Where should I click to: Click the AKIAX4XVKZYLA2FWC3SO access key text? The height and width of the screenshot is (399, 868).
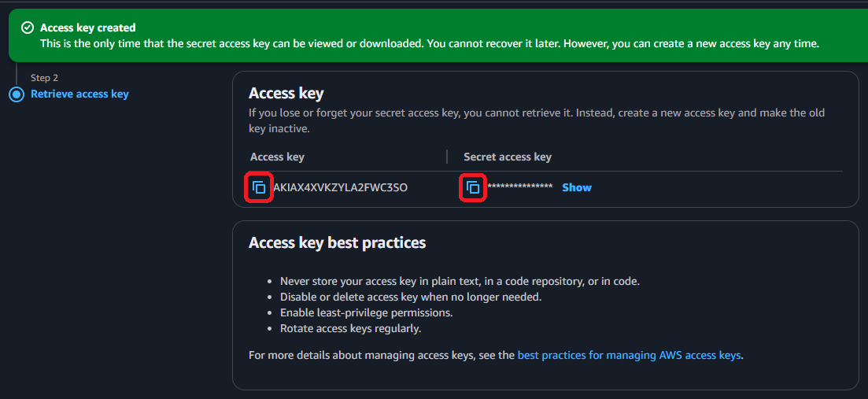(340, 188)
